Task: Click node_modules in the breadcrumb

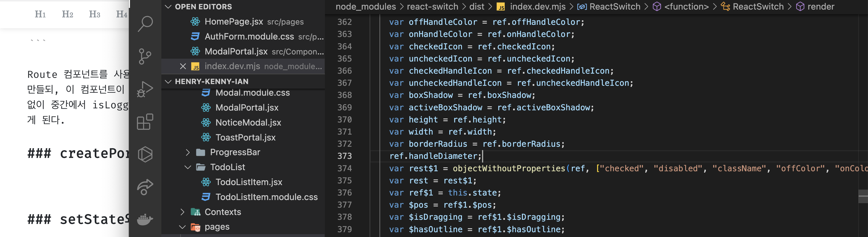Action: click(x=366, y=7)
